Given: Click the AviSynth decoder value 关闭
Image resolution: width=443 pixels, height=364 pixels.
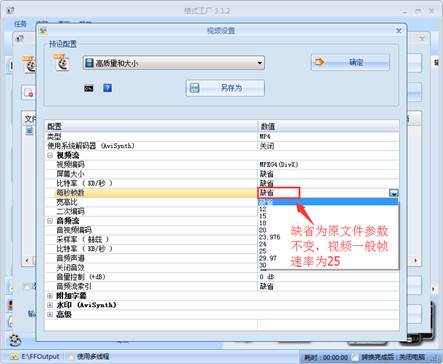Looking at the screenshot, I should [267, 146].
